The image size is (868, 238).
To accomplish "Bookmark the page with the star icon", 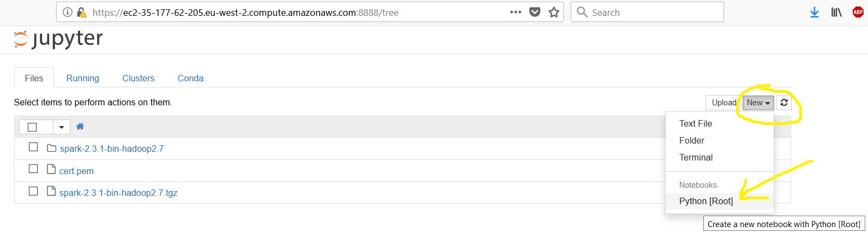I will (x=554, y=12).
